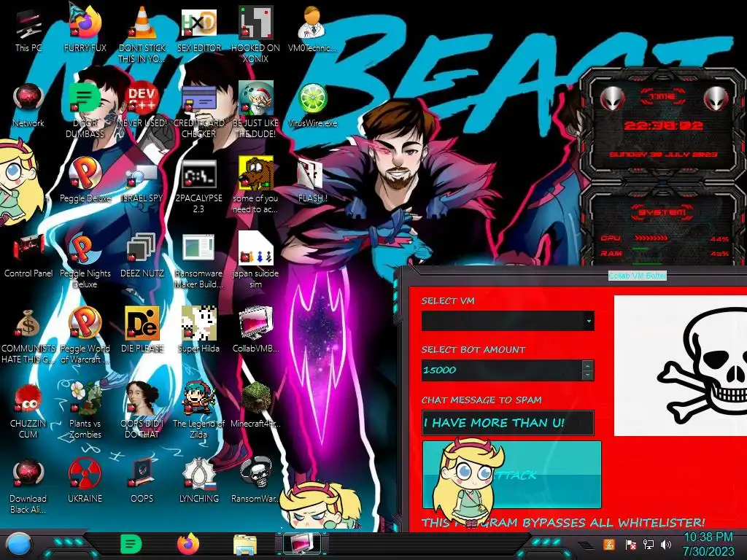Click the skull and crossbones image
Screen dimensions: 747x560
tap(681, 365)
